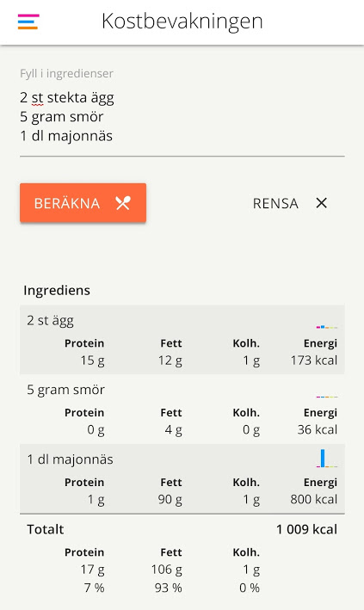364x610 pixels.
Task: Click the 93 % fat percentage
Action: pos(168,588)
